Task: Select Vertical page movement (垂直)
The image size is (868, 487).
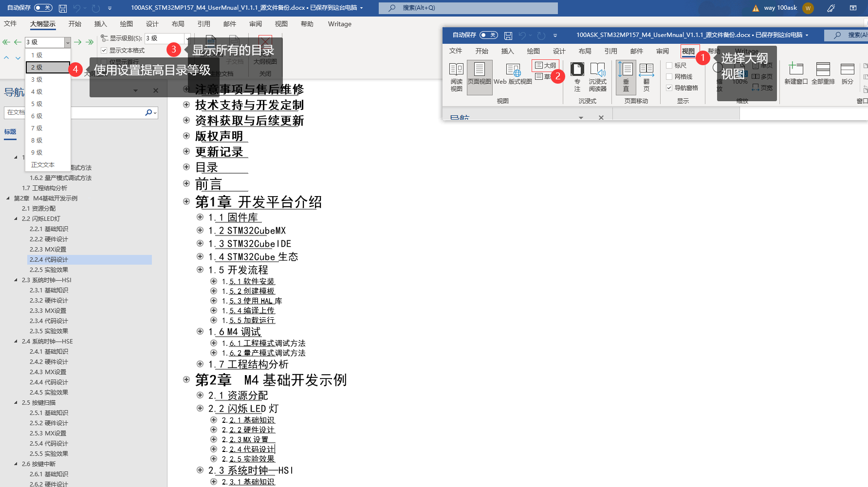Action: click(626, 77)
